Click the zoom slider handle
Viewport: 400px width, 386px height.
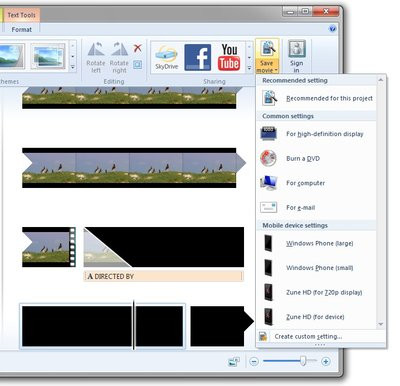click(303, 361)
